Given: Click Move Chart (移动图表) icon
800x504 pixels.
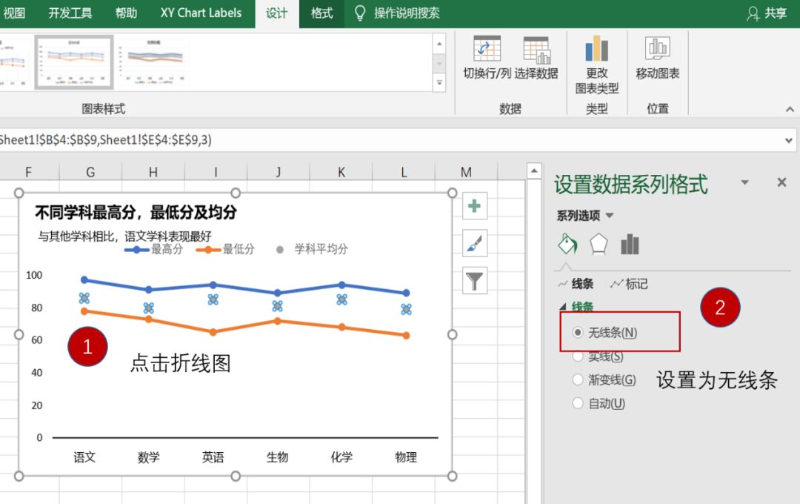Looking at the screenshot, I should pos(657,49).
